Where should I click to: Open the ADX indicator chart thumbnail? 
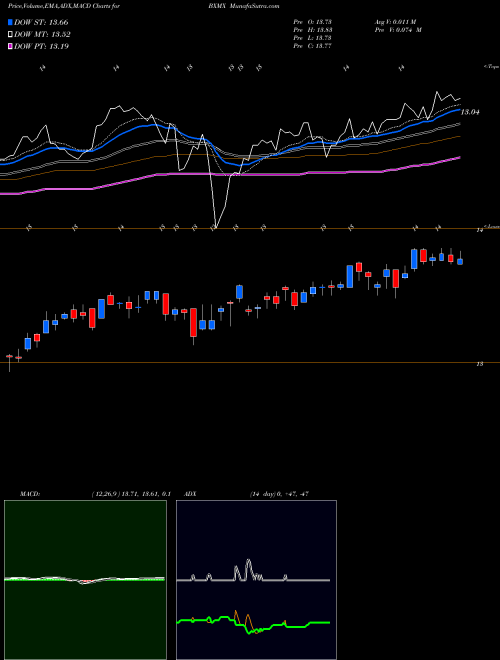(x=256, y=580)
